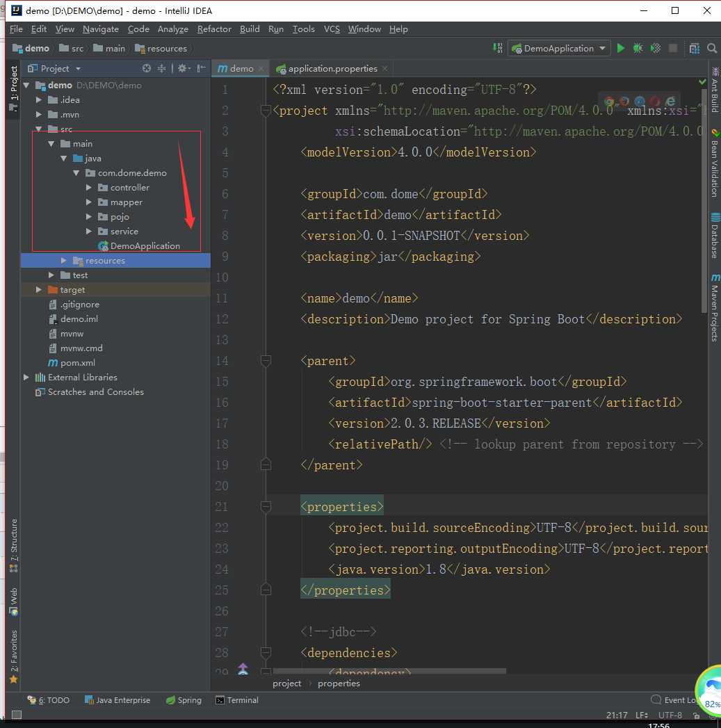721x728 pixels.
Task: Toggle tool window bars icon bottom-left
Action: [x=16, y=715]
